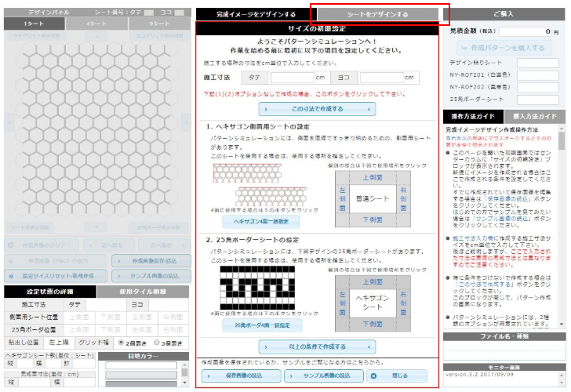Viewport: 571px width, 392px height.
Task: Toggle ヨコグリッド表示切替
Action: pyautogui.click(x=159, y=36)
